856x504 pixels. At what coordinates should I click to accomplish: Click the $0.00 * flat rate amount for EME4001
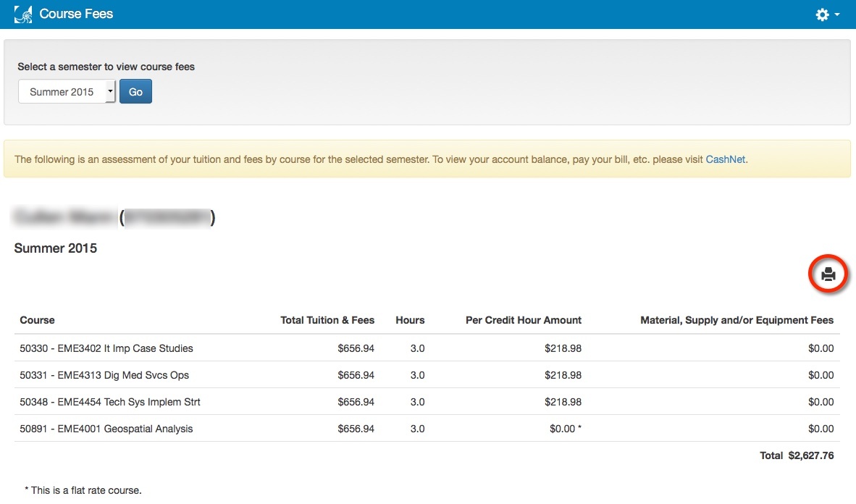tap(566, 429)
